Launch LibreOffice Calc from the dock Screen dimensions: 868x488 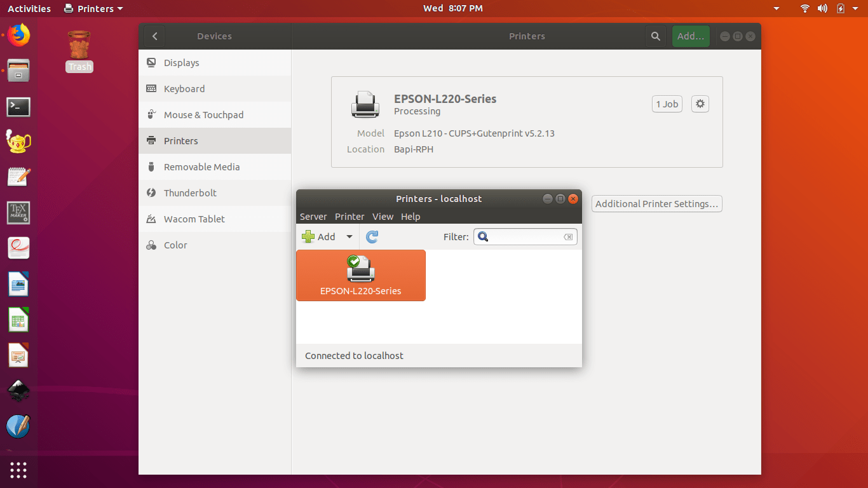[18, 319]
